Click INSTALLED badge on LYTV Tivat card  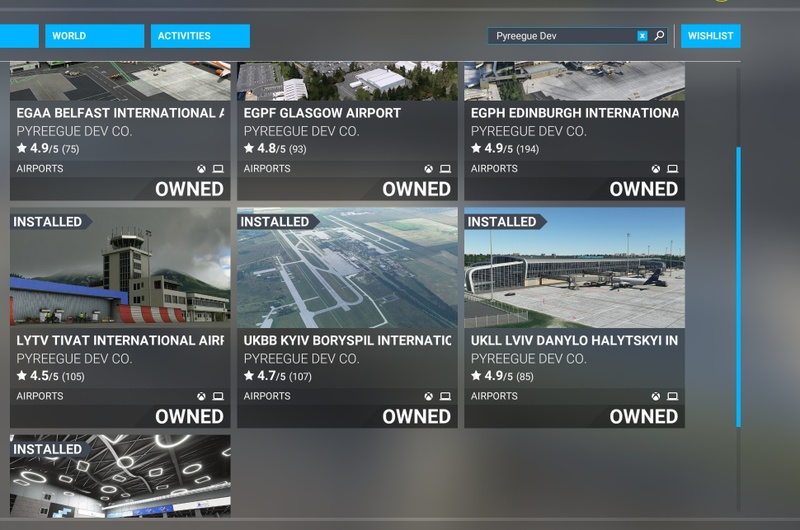pos(50,222)
